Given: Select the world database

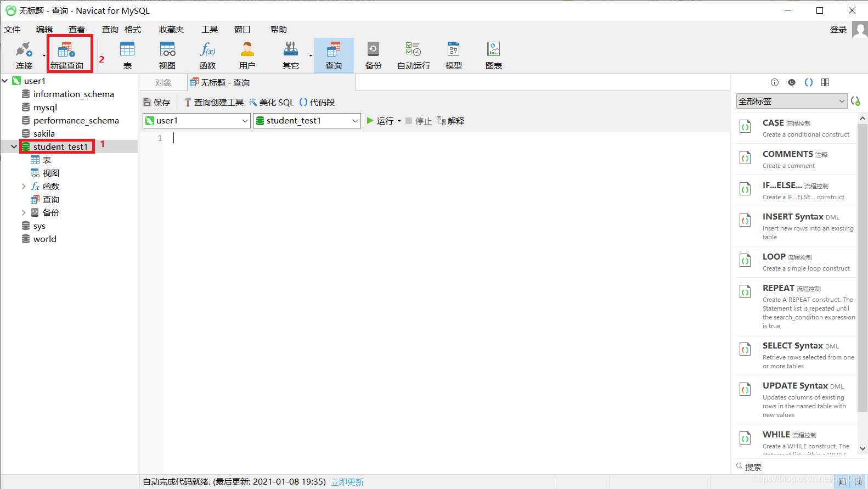Looking at the screenshot, I should 44,239.
